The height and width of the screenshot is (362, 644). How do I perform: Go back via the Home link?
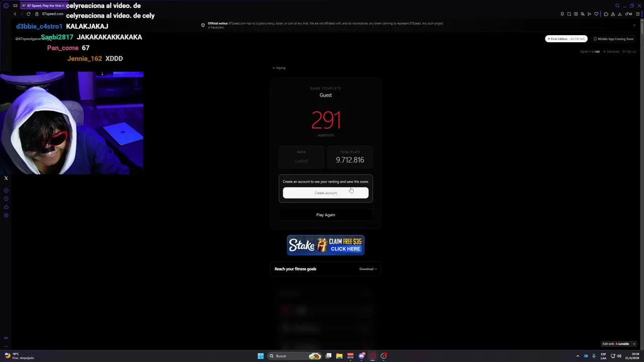pyautogui.click(x=279, y=68)
